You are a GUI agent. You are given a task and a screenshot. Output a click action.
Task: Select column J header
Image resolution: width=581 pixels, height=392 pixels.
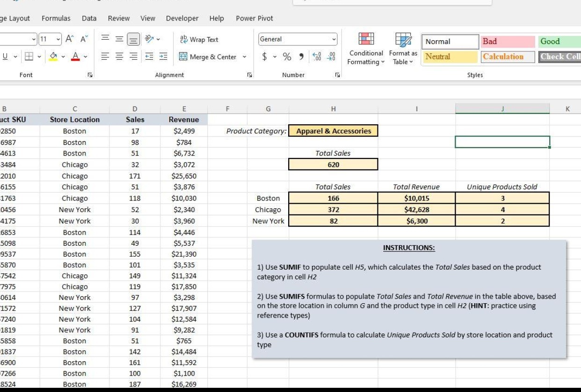(x=502, y=109)
